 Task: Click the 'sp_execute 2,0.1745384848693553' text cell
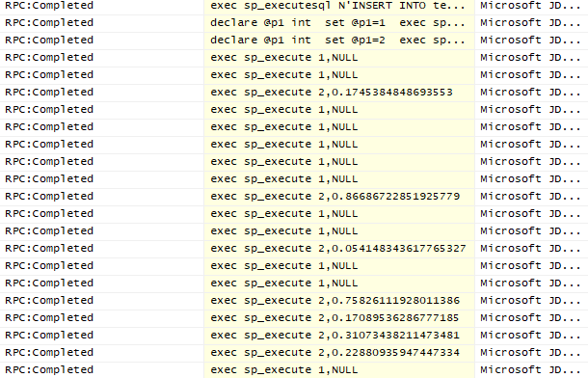pos(339,93)
